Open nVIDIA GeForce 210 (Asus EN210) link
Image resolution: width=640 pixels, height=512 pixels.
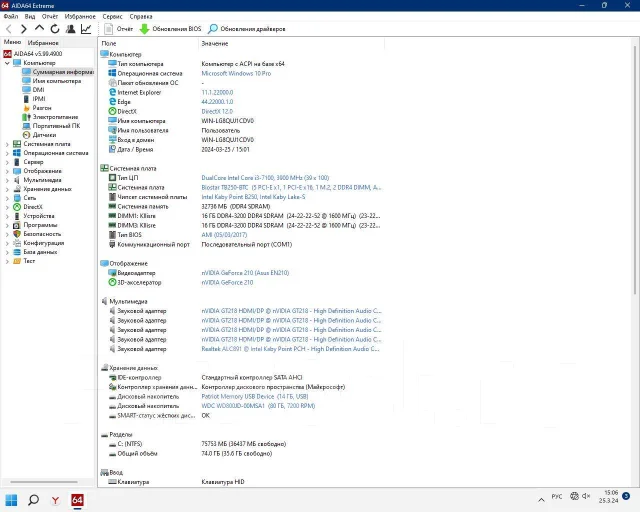(245, 273)
